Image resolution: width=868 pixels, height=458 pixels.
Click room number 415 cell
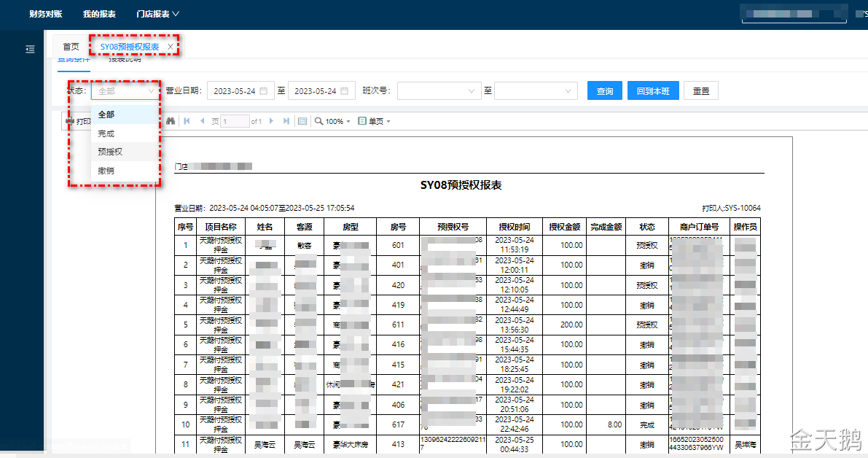(398, 365)
